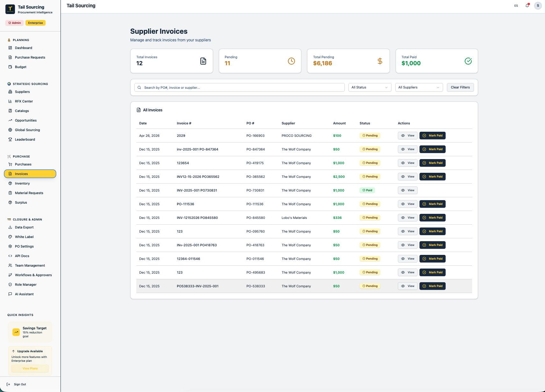Click the Enterprise plan badge
This screenshot has height=392, width=545.
[35, 23]
